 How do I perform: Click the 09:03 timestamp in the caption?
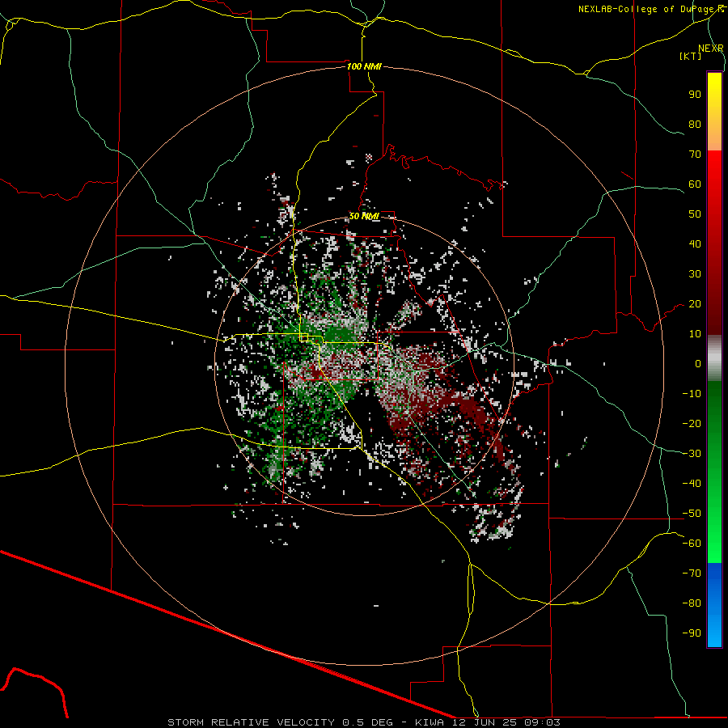542,722
